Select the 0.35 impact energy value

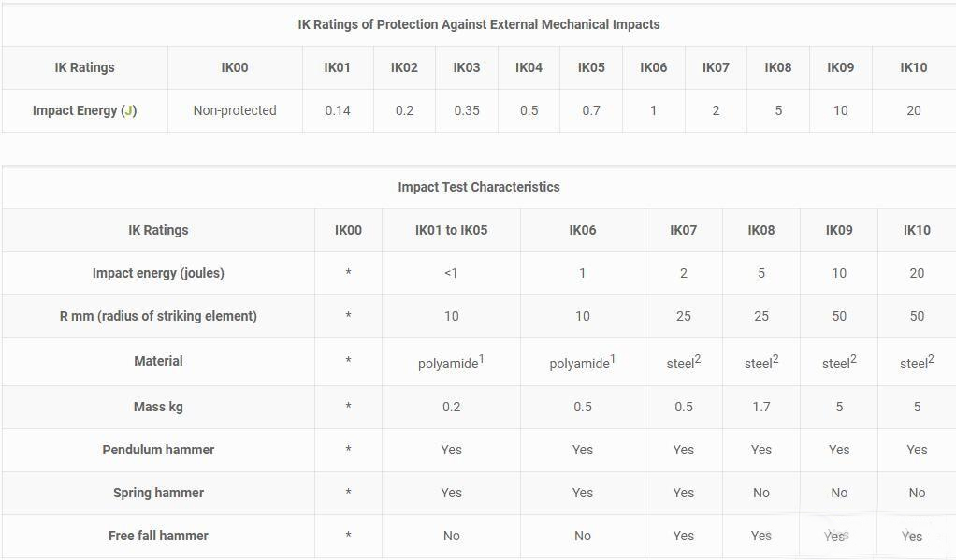tap(467, 110)
